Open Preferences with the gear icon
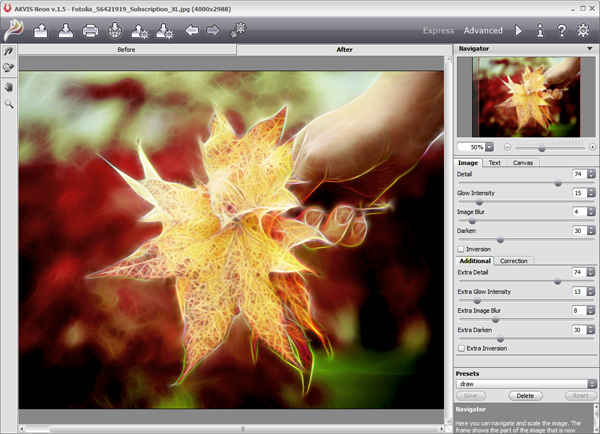The width and height of the screenshot is (600, 434). pos(584,31)
